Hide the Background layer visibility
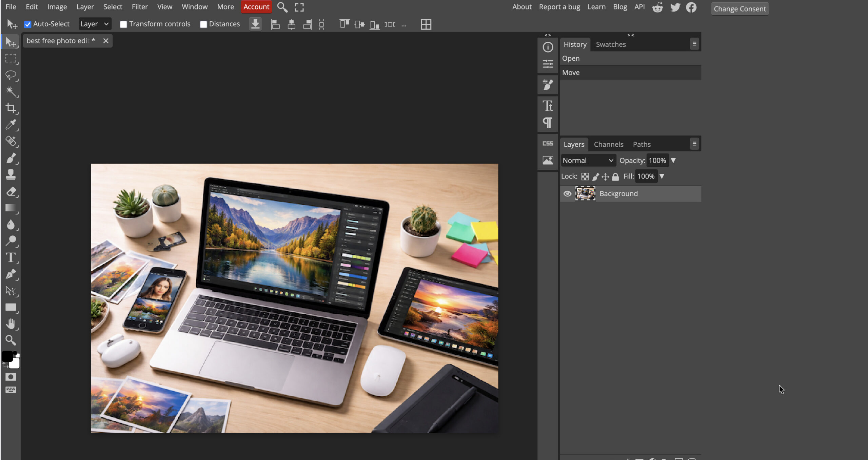 coord(567,193)
